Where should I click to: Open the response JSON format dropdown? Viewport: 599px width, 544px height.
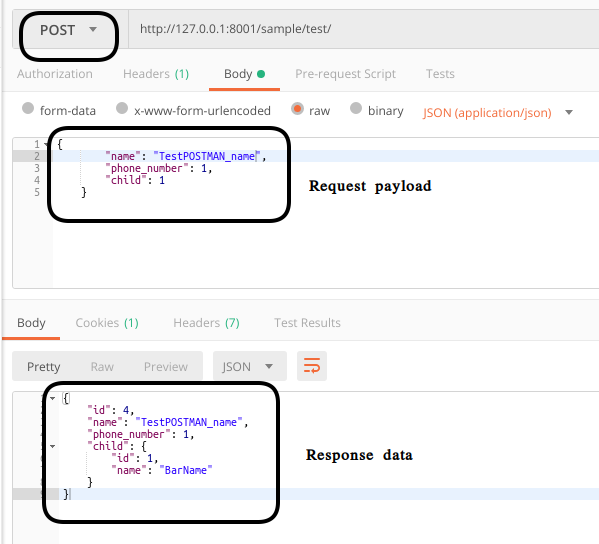(250, 366)
